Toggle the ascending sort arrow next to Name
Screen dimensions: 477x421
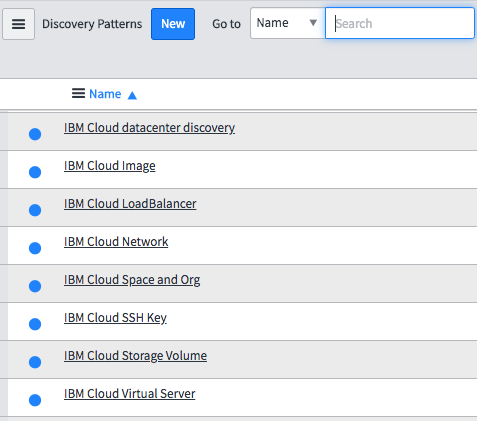point(132,95)
